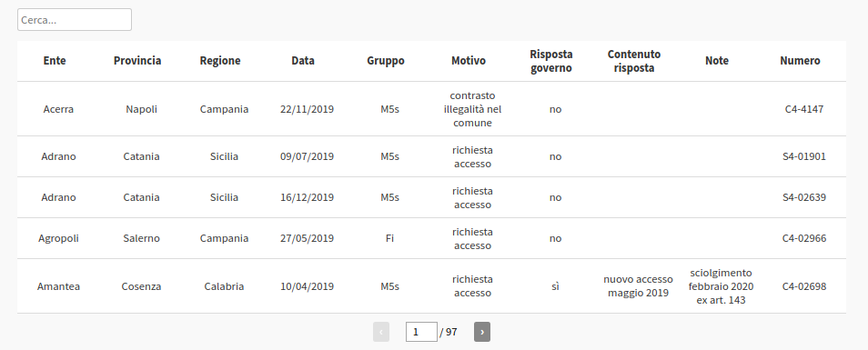Screen dimensions: 868x350
Task: Click date 27/05/2019
Action: pyautogui.click(x=308, y=238)
